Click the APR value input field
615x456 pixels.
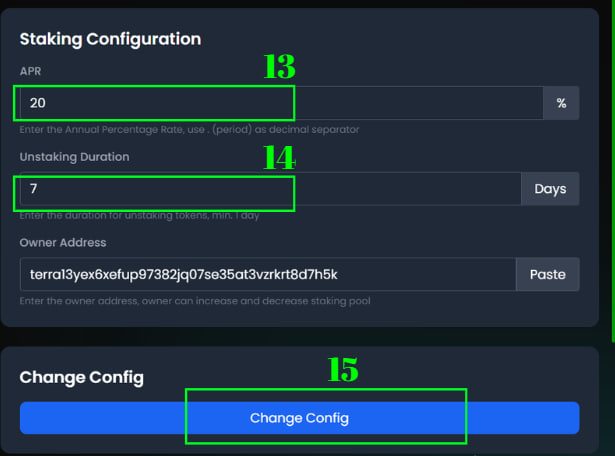(x=282, y=103)
